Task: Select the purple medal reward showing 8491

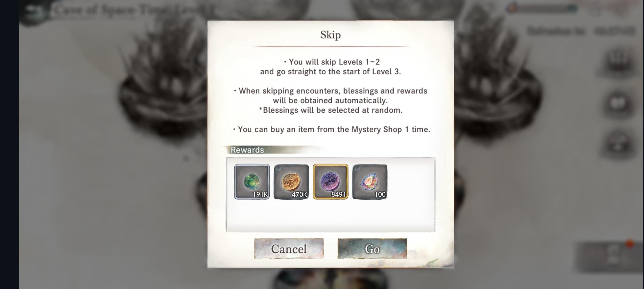Action: [331, 182]
